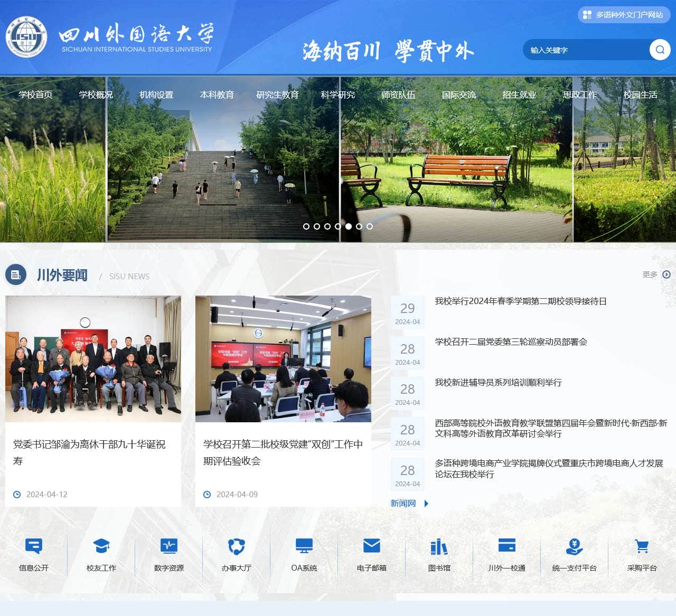Viewport: 676px width, 616px height.
Task: Select the 学校首页 menu item
Action: [x=35, y=95]
